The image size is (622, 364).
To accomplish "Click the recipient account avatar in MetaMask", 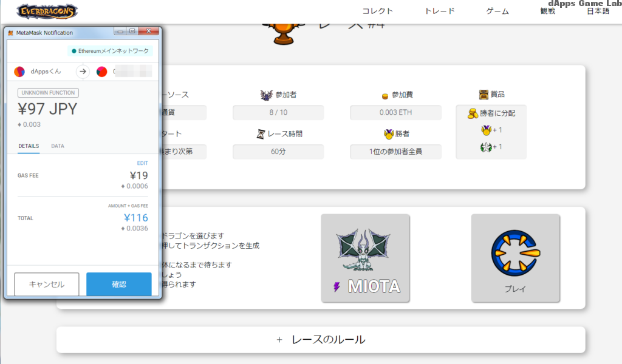I will pos(103,71).
